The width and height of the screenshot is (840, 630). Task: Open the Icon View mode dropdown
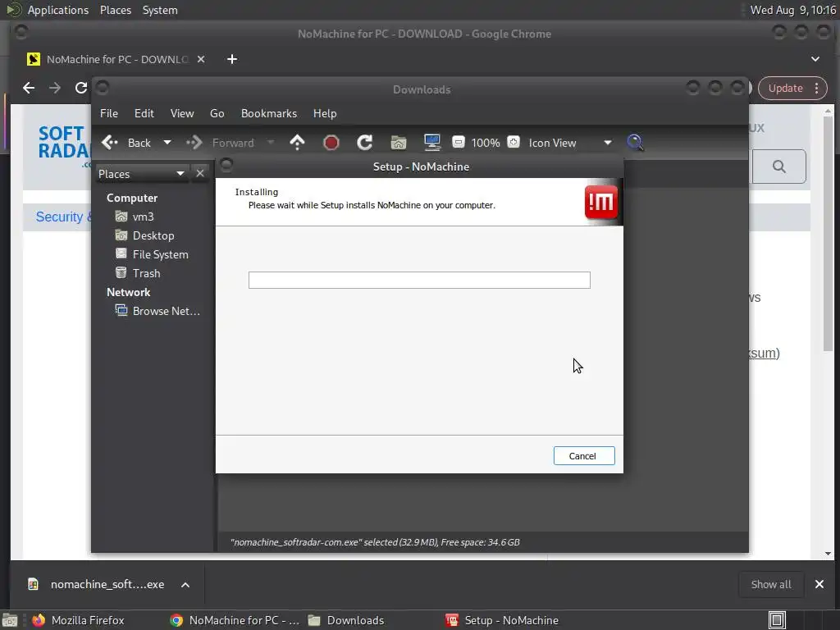tap(569, 143)
